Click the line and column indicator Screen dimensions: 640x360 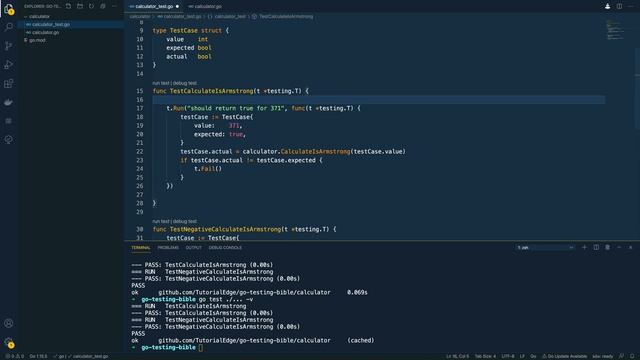(x=458, y=356)
